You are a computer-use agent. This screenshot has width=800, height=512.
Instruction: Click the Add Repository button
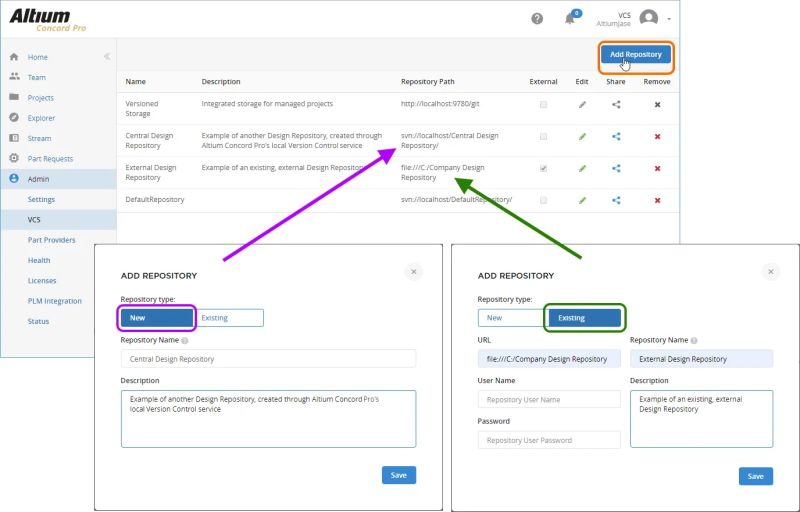coord(636,55)
